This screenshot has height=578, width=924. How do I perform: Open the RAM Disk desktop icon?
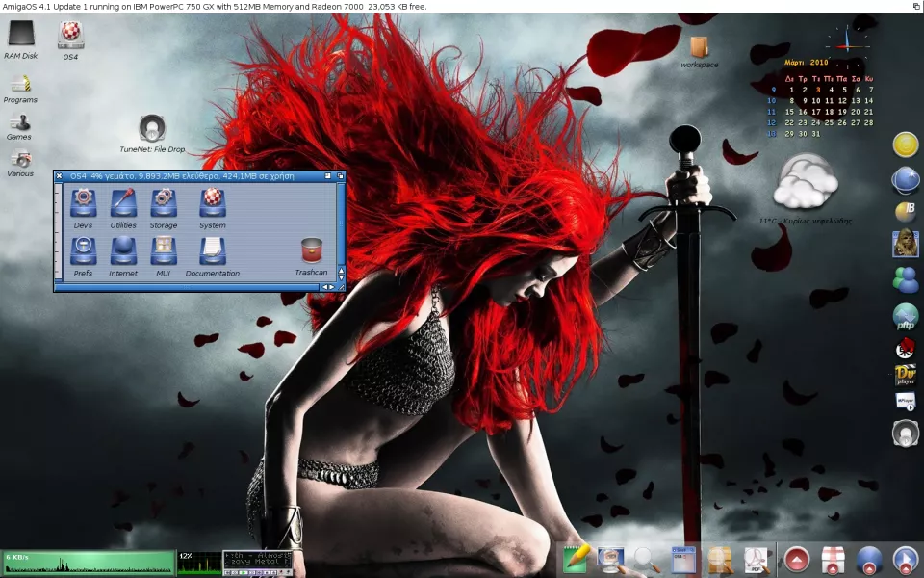tap(20, 35)
